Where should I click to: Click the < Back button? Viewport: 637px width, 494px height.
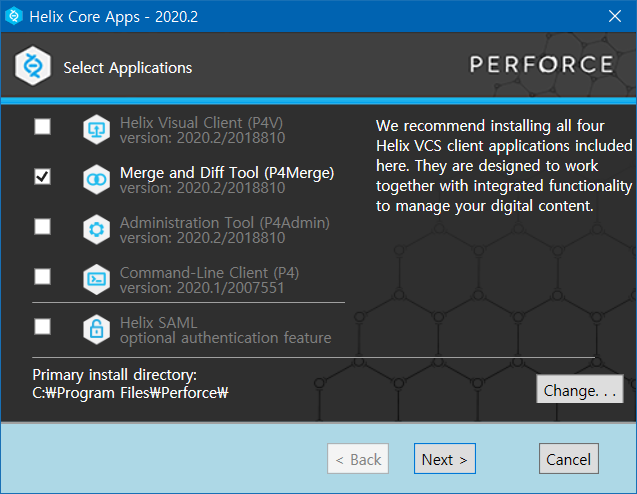coord(358,459)
